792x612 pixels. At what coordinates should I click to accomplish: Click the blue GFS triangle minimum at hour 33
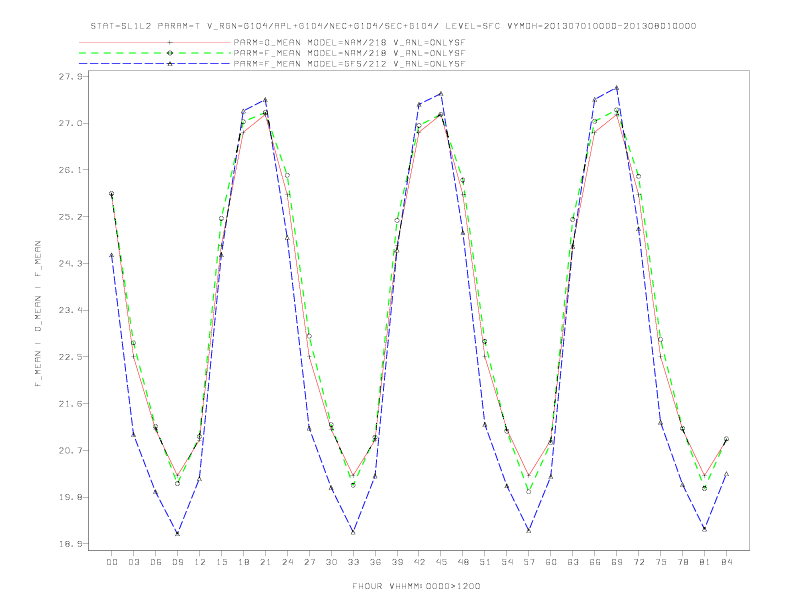(x=353, y=532)
